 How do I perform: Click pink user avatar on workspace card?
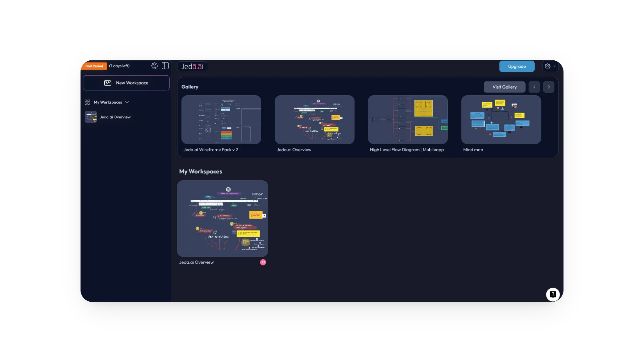[x=263, y=262]
